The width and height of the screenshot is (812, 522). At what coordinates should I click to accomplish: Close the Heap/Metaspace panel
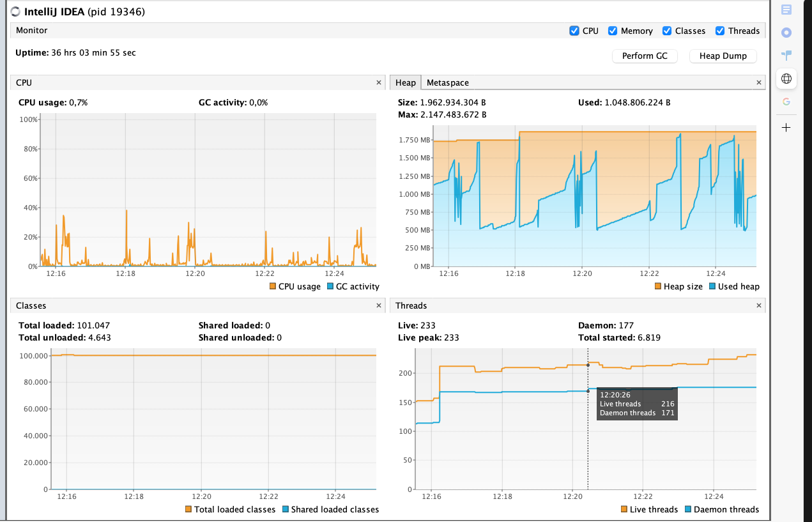click(x=759, y=82)
